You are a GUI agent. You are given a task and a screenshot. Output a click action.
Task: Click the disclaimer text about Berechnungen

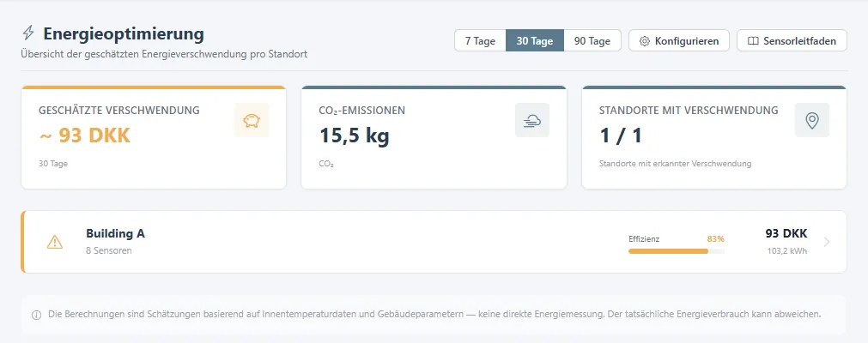434,314
